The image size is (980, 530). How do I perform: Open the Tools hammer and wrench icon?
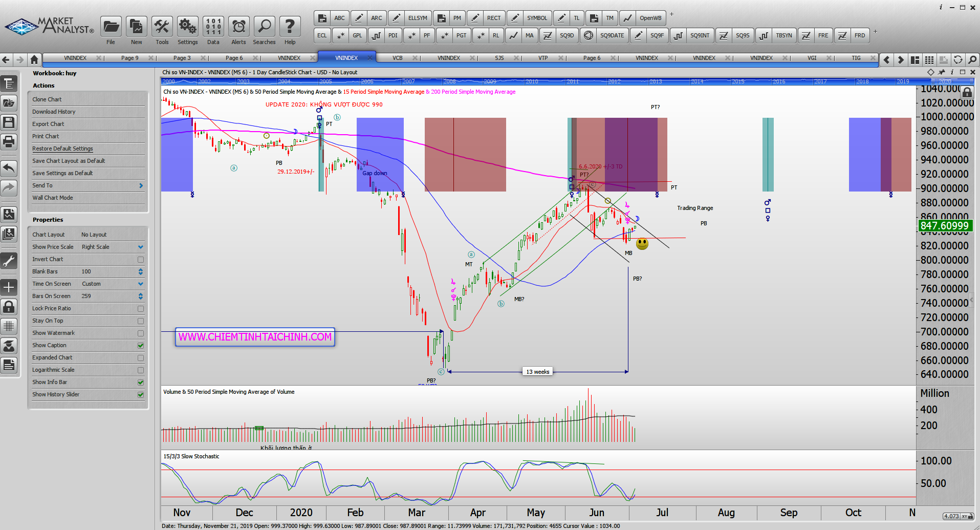[162, 27]
